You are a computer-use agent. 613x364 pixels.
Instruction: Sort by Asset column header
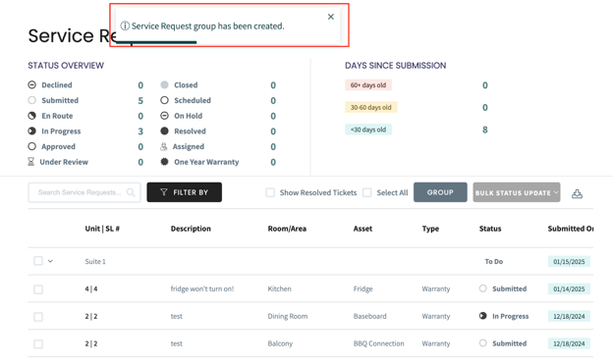[x=362, y=229]
